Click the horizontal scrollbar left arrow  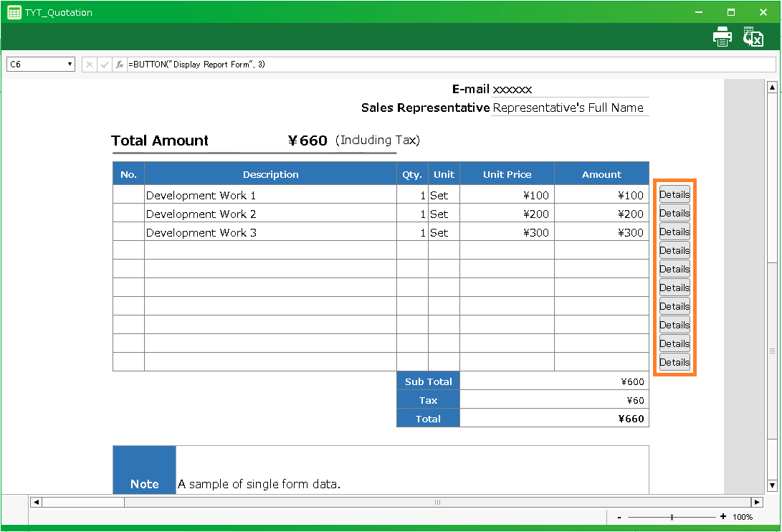[x=36, y=503]
